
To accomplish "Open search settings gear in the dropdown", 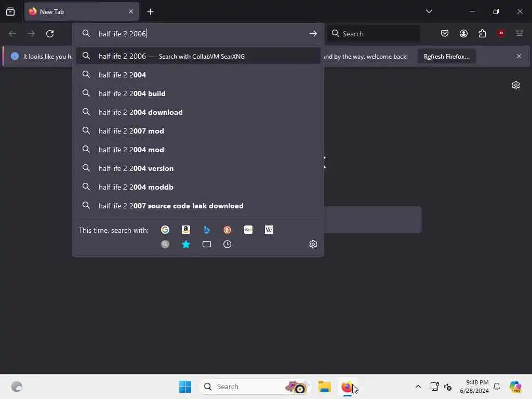I will (x=313, y=244).
